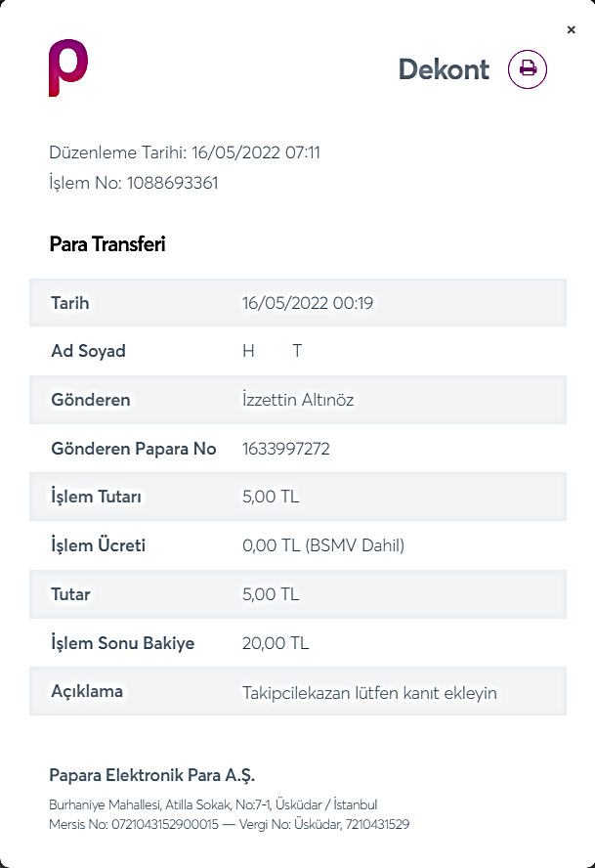Click the Gönderen row label
595x868 pixels.
pyautogui.click(x=91, y=400)
